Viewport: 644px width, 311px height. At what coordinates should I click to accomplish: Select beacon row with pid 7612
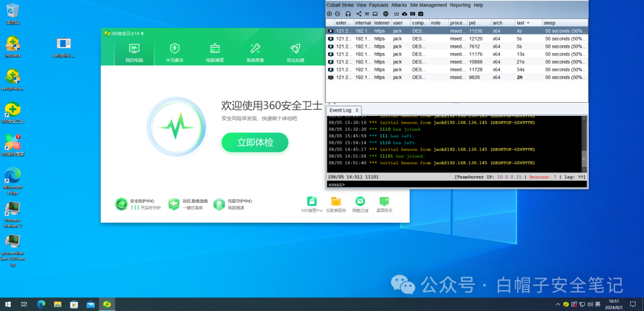[x=457, y=47]
